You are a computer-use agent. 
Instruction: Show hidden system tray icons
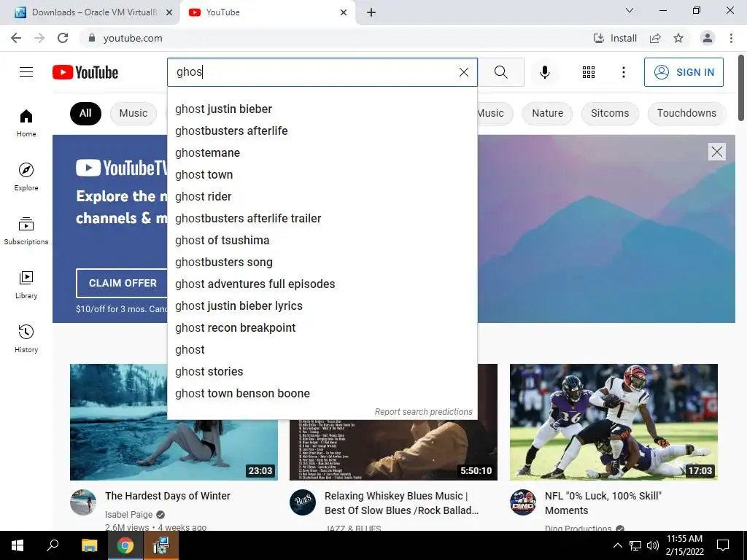[618, 545]
